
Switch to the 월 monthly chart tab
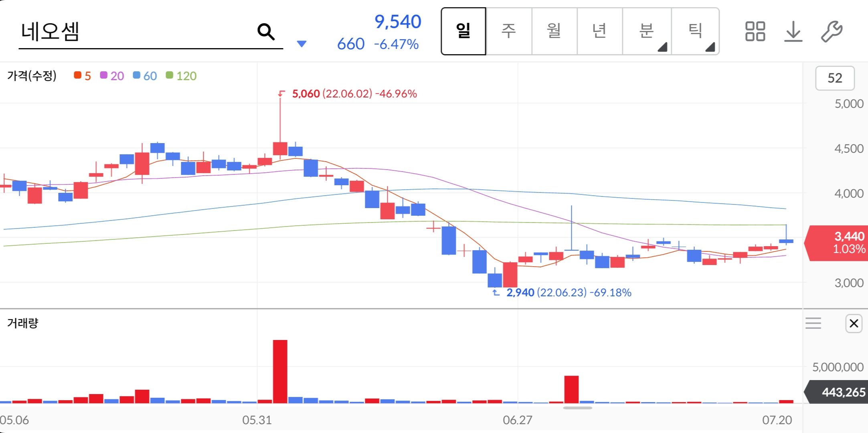coord(554,31)
